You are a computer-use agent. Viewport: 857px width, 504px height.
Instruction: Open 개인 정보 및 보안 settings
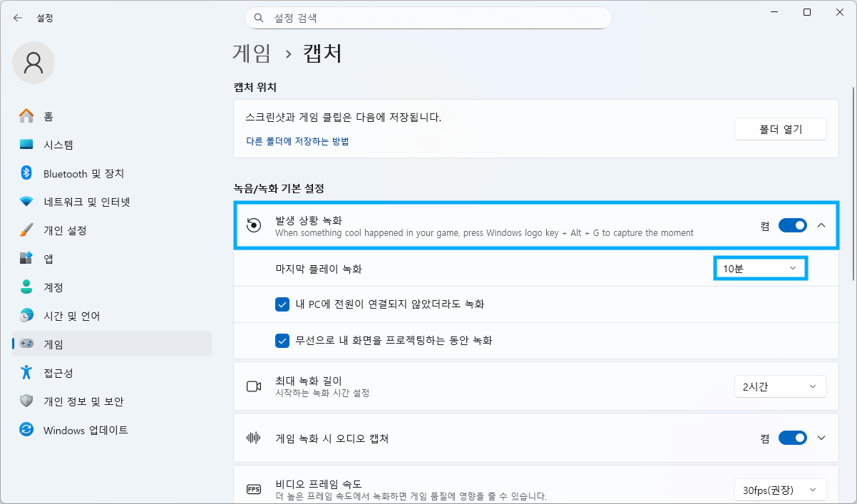click(x=83, y=401)
